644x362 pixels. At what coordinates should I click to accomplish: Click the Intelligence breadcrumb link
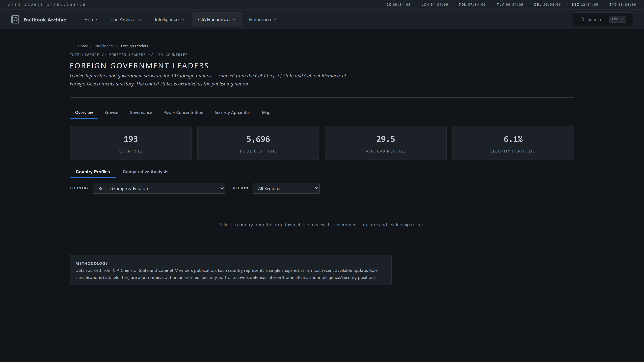[104, 46]
